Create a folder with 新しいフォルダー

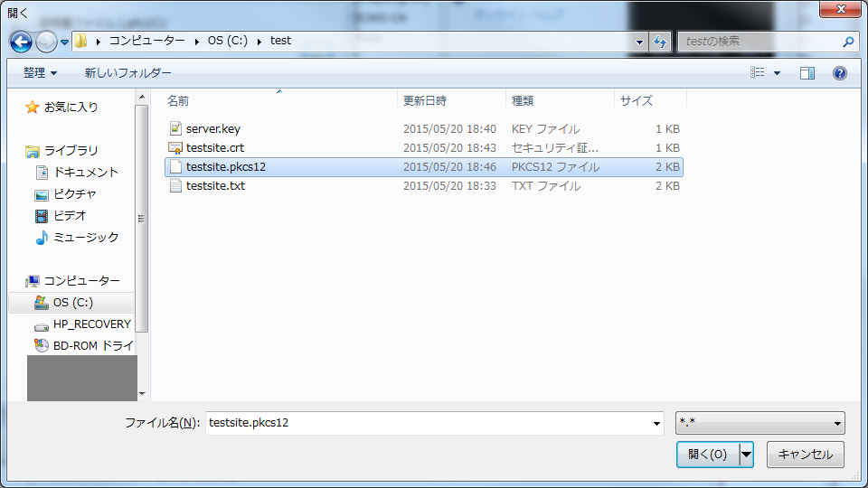click(127, 72)
